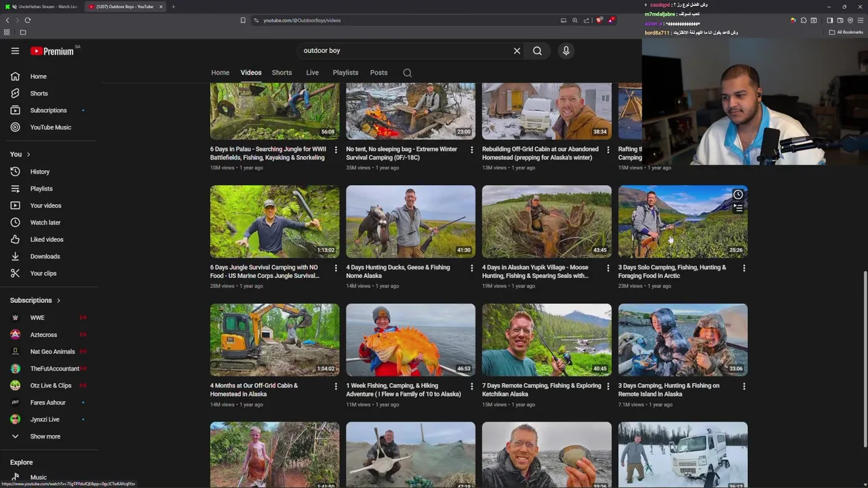This screenshot has height=488, width=868.
Task: Click the youtube.com address bar URL
Action: (302, 20)
